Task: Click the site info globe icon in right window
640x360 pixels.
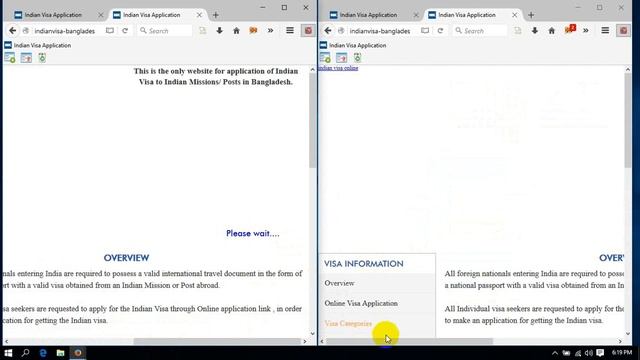Action: [x=341, y=31]
